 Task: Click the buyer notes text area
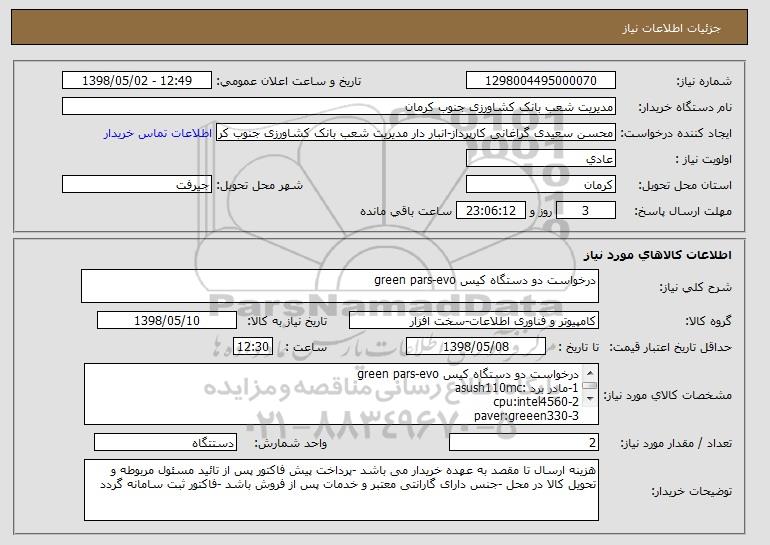(x=341, y=490)
